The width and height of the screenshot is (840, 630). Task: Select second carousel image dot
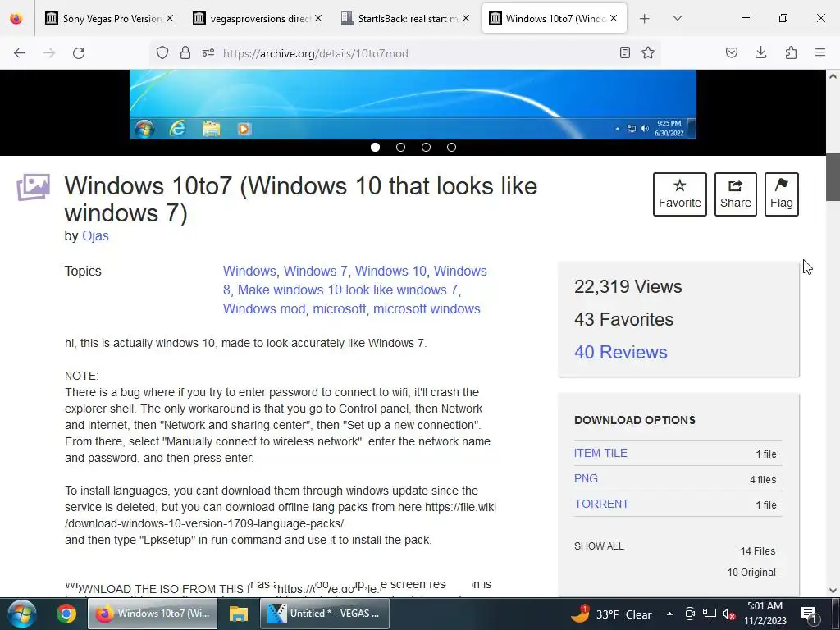click(400, 148)
